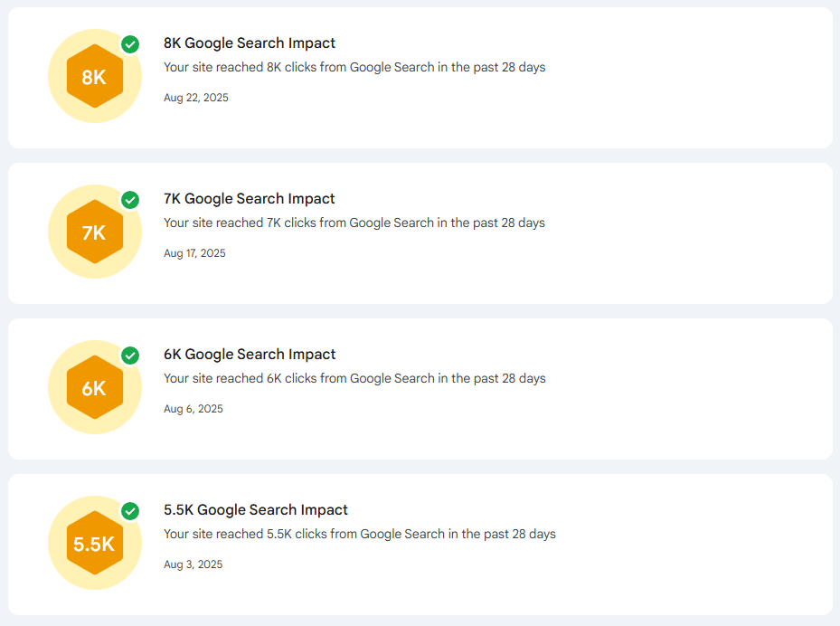
Task: Click the 5.5K hexagon achievement badge
Action: point(94,543)
